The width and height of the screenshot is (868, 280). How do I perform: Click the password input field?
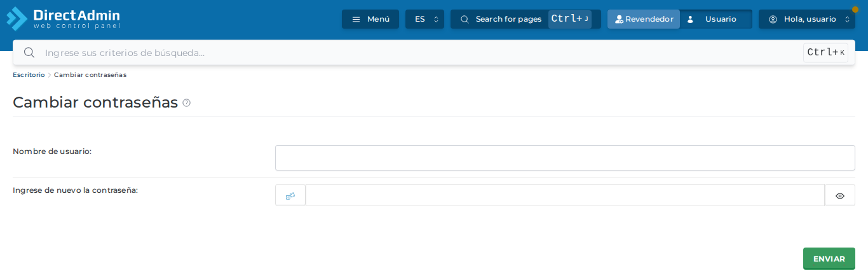point(565,195)
